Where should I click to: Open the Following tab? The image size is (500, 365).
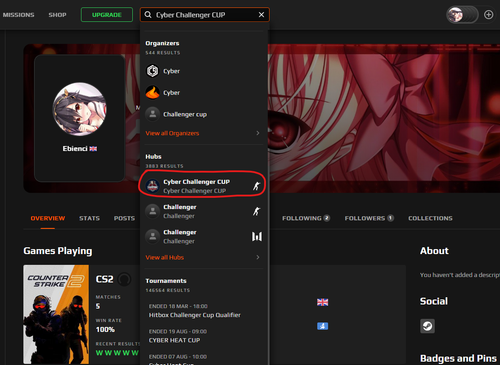point(306,218)
